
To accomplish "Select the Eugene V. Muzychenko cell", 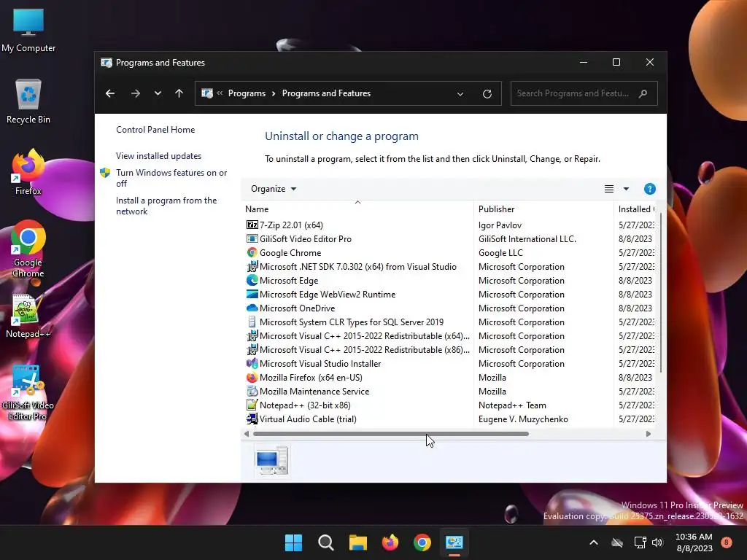I will point(523,419).
